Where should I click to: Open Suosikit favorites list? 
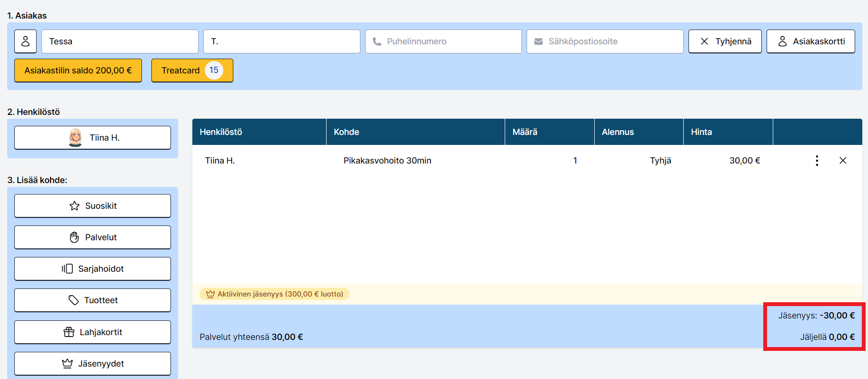click(x=92, y=206)
